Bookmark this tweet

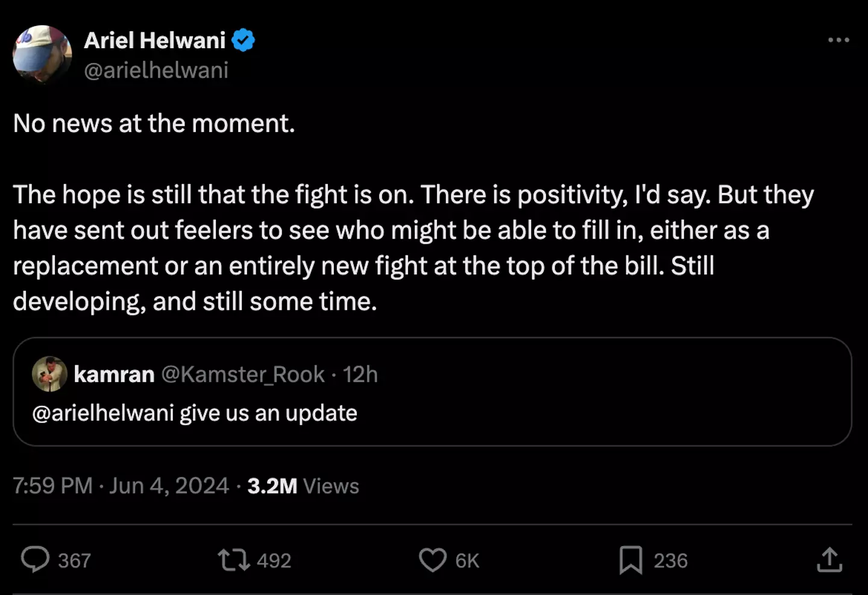pyautogui.click(x=631, y=559)
